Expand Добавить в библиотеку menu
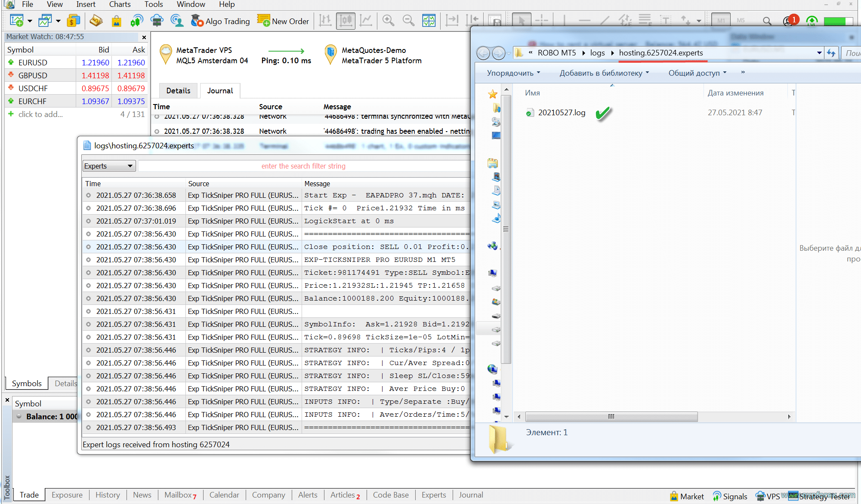Viewport: 861px width, 504px height. 604,73
